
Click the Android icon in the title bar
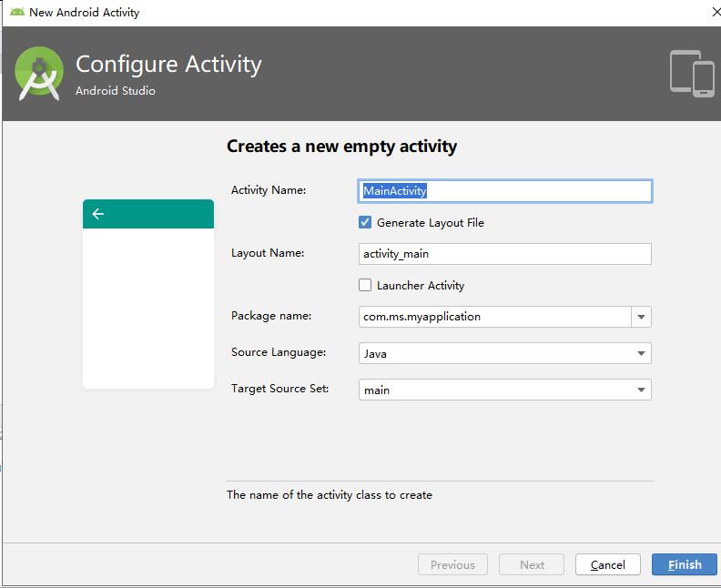pos(17,13)
